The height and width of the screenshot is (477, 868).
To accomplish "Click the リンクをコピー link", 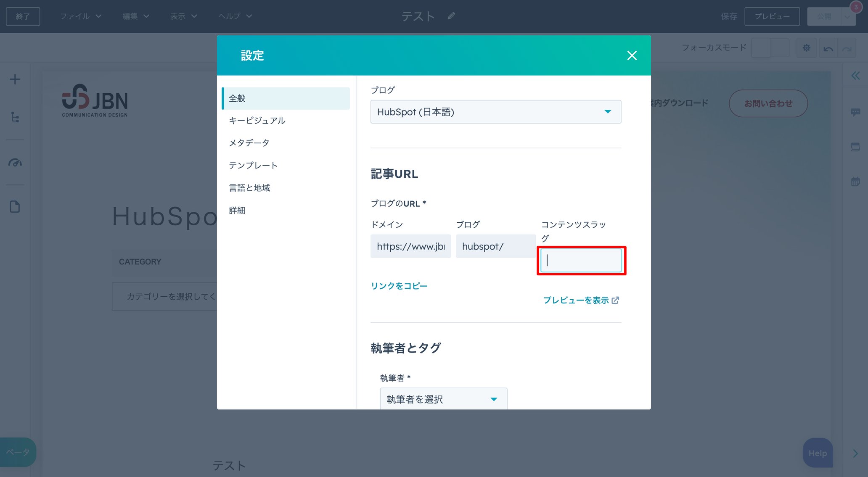I will 399,286.
